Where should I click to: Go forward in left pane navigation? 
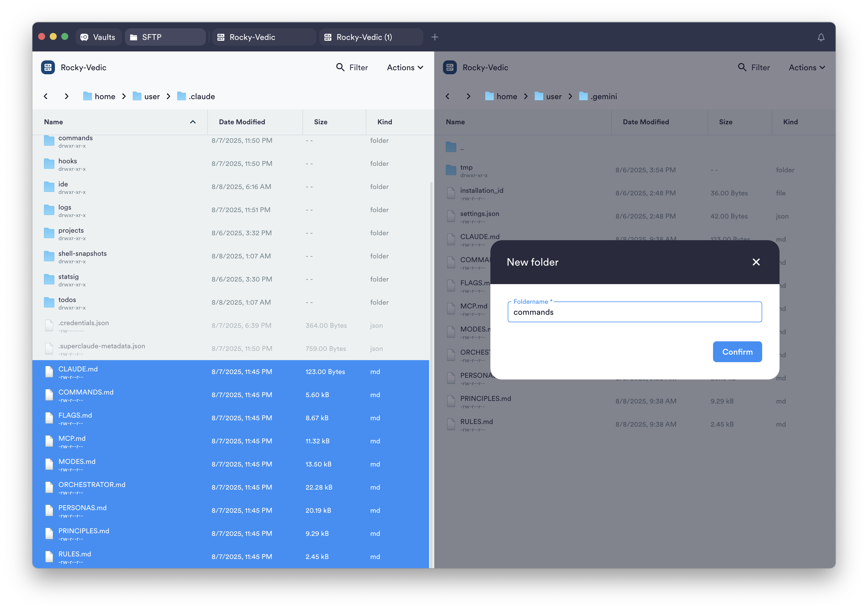[x=67, y=96]
